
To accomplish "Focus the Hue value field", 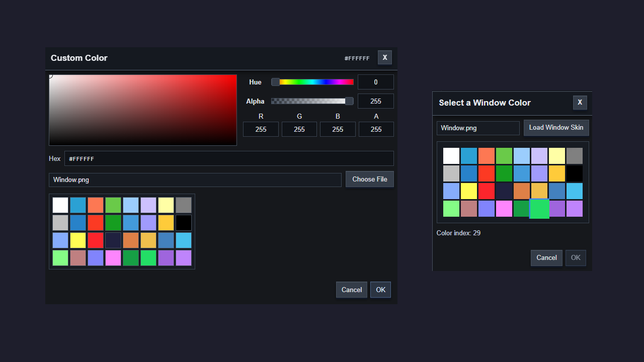I will click(x=376, y=82).
